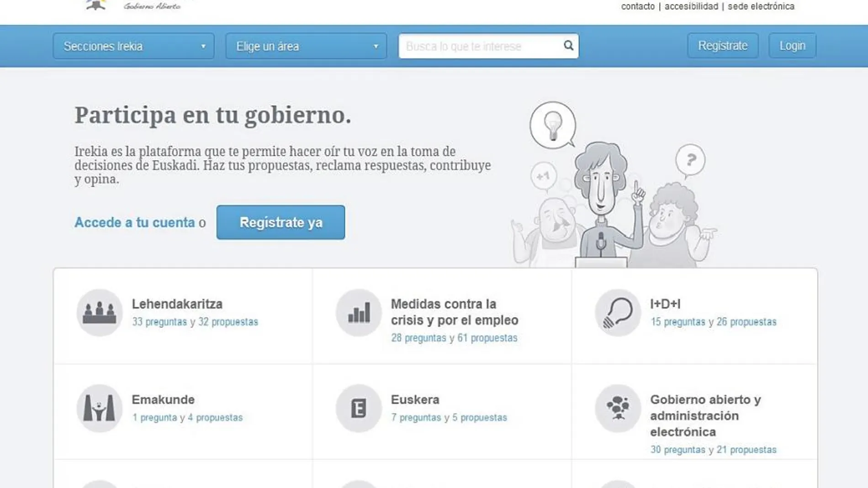Open 'Medidas contra la crisis y por el empleo'
This screenshot has width=868, height=488.
coord(455,312)
